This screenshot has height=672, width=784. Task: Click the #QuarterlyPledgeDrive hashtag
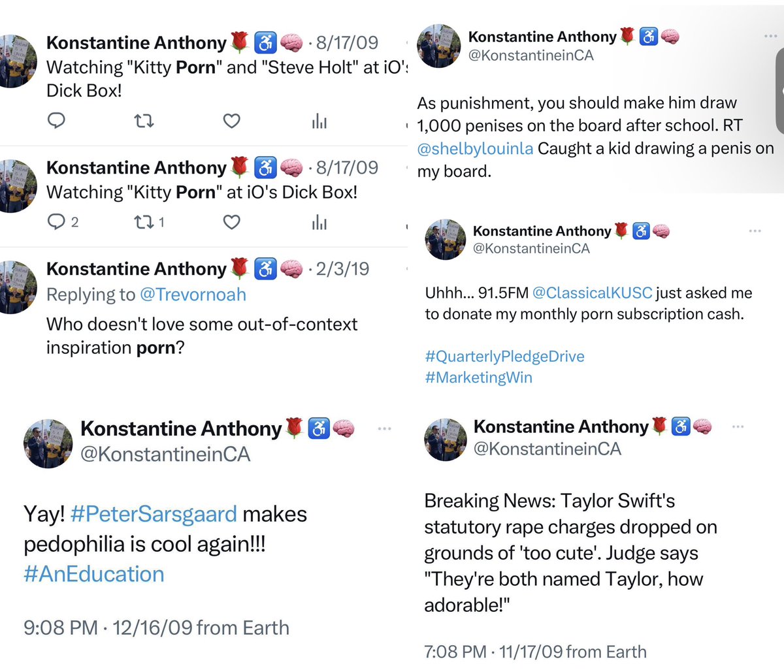(504, 357)
